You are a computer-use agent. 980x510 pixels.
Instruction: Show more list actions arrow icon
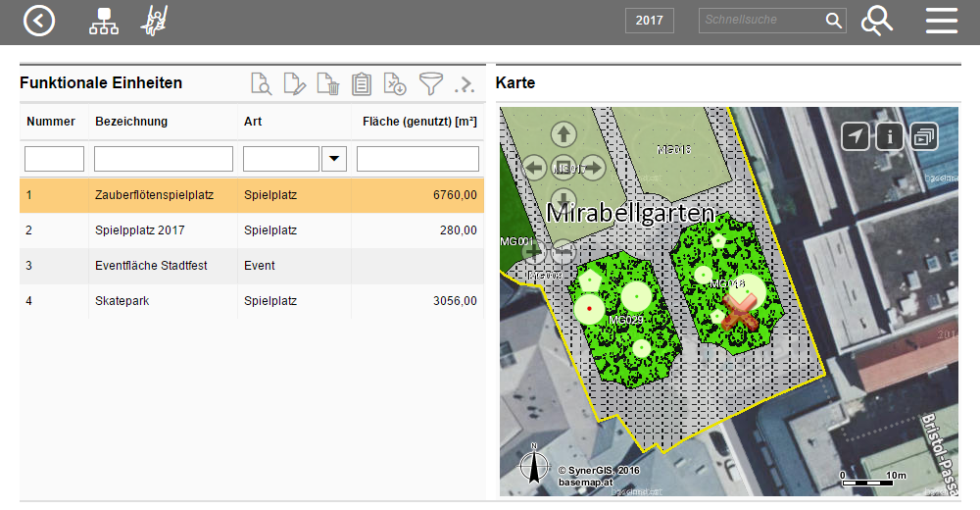pyautogui.click(x=465, y=83)
